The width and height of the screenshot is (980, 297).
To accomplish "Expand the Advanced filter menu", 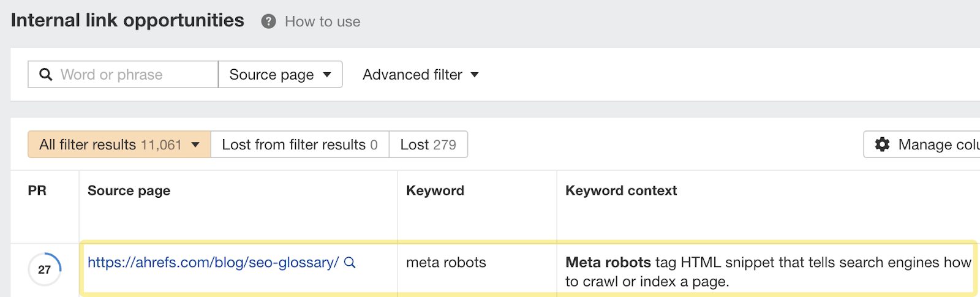I will tap(420, 75).
